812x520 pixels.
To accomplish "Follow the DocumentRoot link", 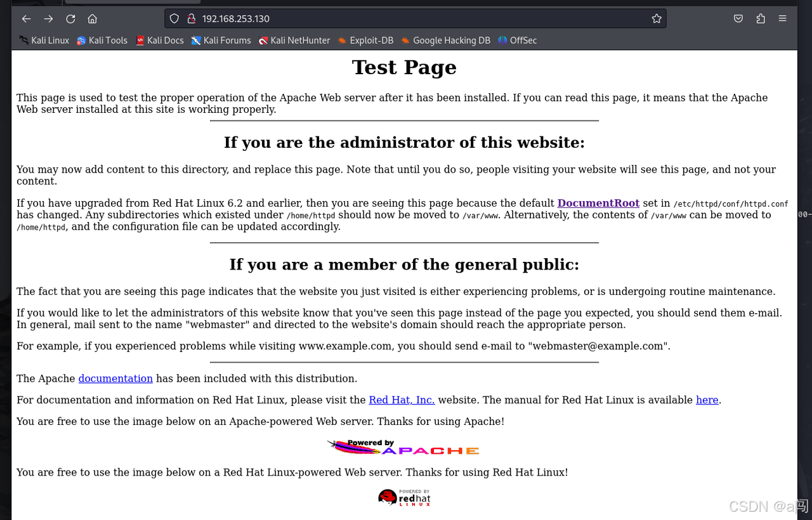I will pos(598,203).
